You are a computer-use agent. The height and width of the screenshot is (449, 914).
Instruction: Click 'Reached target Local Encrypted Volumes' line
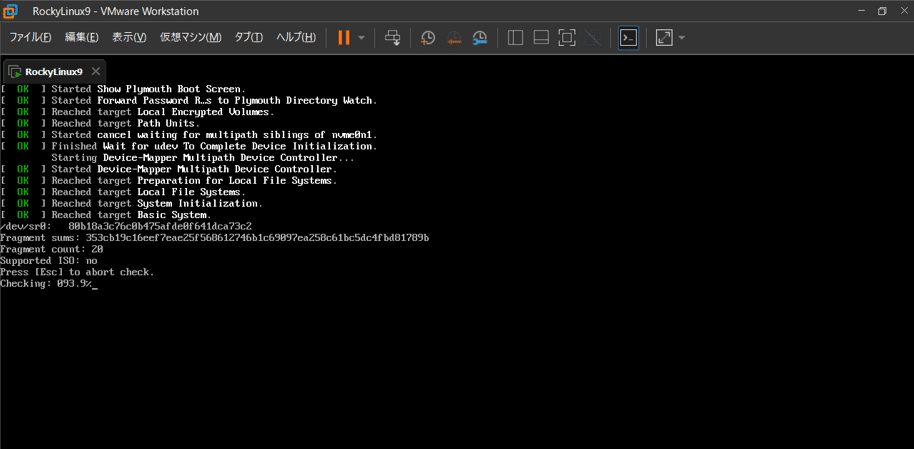[x=138, y=112]
